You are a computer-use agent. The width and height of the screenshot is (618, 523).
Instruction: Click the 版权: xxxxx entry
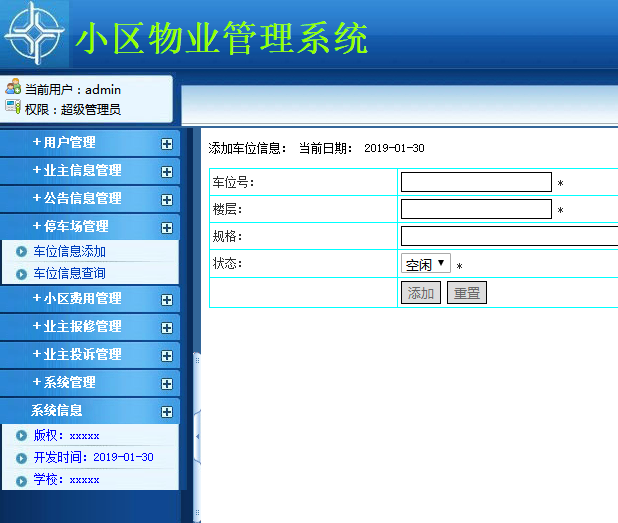66,436
